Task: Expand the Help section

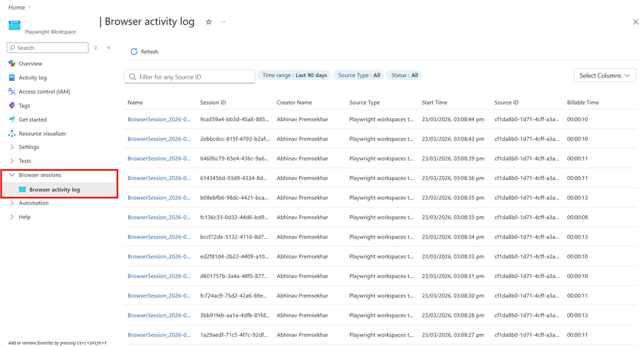Action: coord(12,217)
